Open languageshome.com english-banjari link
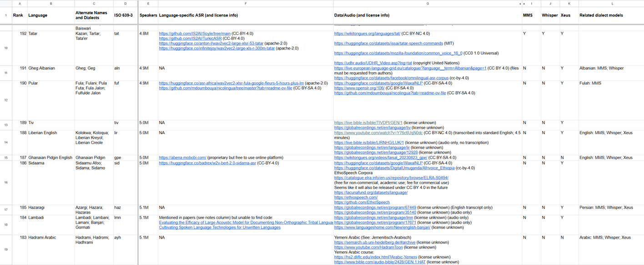644x265 pixels. pyautogui.click(x=382, y=227)
